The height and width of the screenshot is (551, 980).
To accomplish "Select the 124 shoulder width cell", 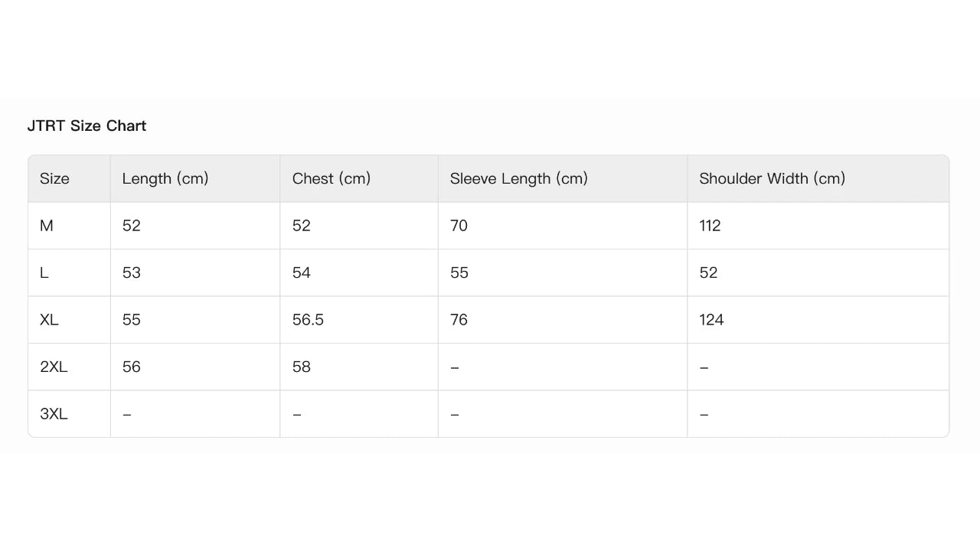I will [x=711, y=320].
